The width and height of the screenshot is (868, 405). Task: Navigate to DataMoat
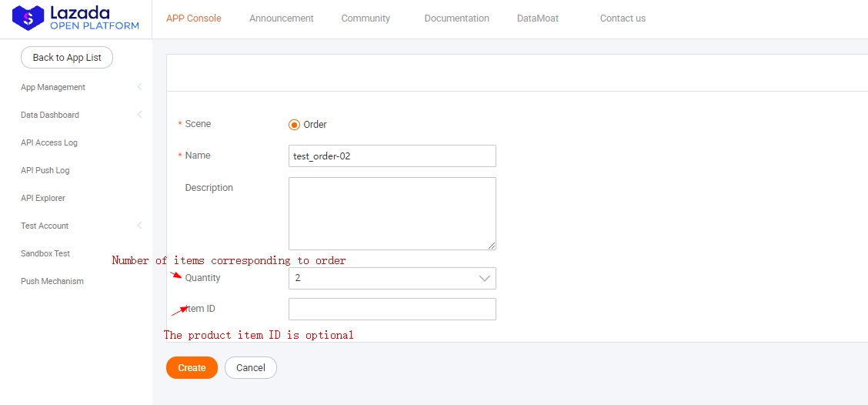[x=538, y=18]
